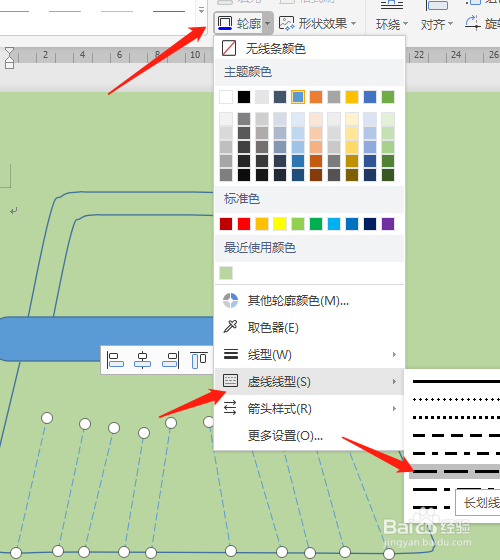This screenshot has width=500, height=560.
Task: Select the orange line style preset
Action: tap(13, 11)
